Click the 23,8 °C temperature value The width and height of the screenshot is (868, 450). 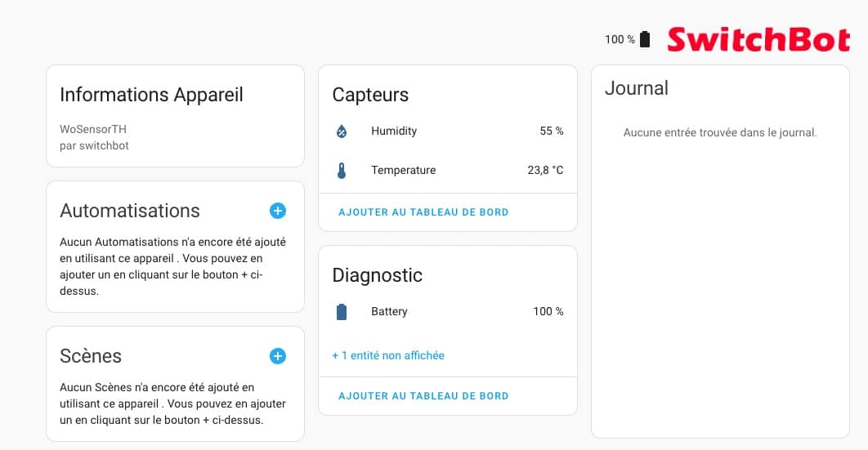point(545,170)
